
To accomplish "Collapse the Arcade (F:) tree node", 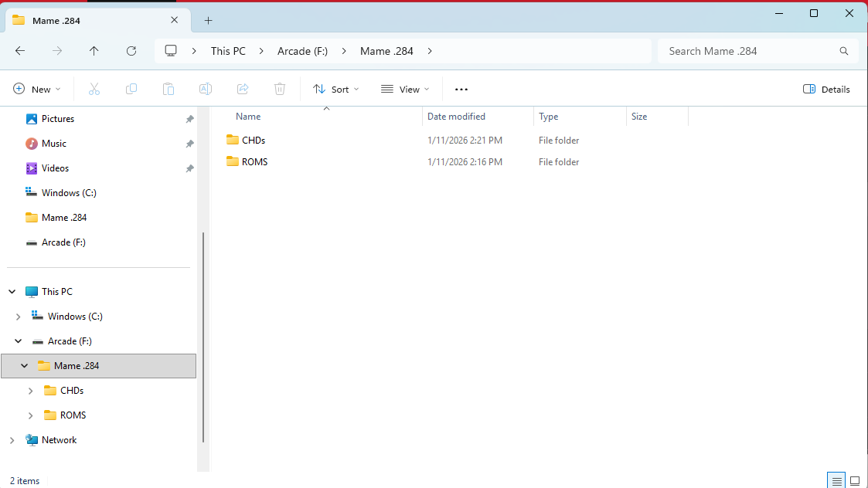I will (x=19, y=341).
